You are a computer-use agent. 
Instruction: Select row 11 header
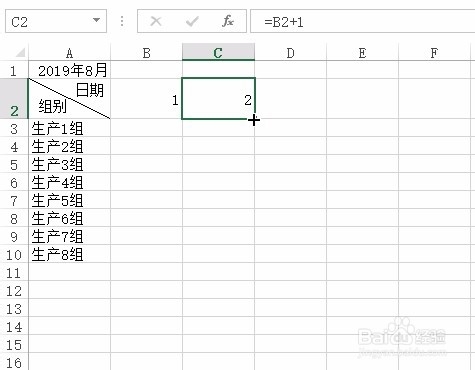click(x=14, y=272)
